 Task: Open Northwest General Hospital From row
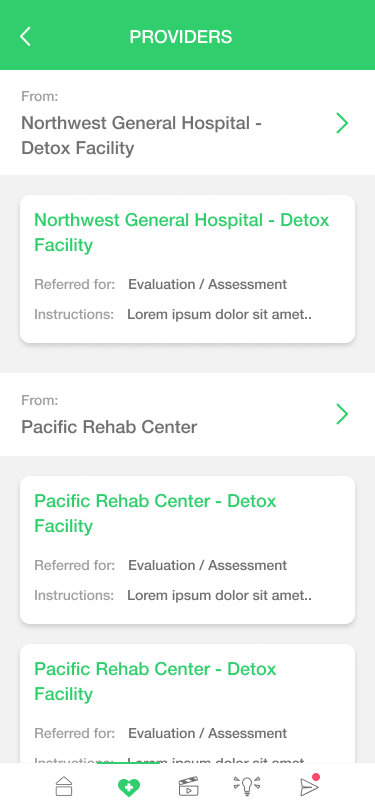coord(188,123)
